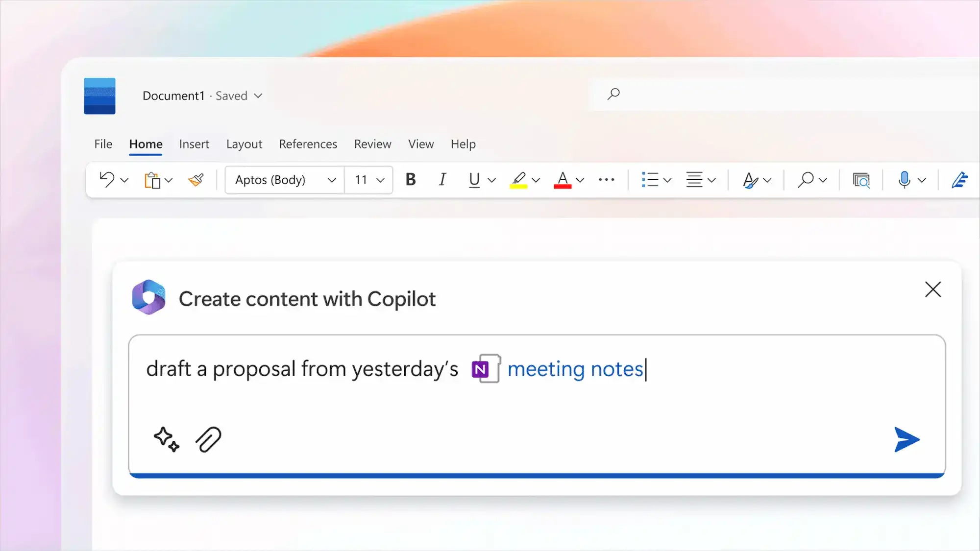Send the Copilot prompt with arrow button

[907, 439]
